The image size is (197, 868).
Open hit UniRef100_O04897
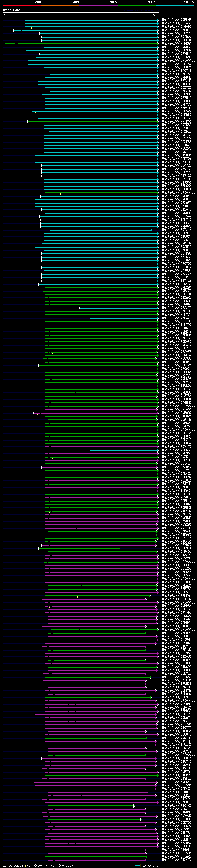[176, 26]
